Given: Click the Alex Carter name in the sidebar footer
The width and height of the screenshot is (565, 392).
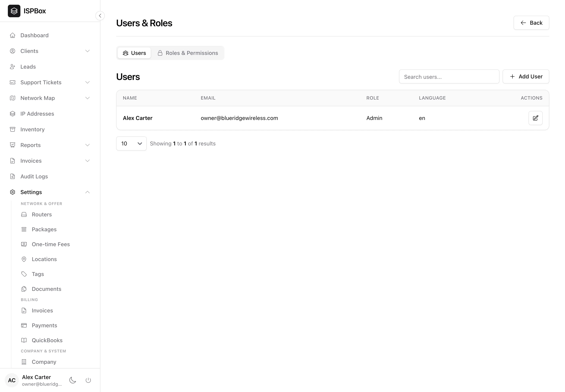Looking at the screenshot, I should tap(36, 377).
